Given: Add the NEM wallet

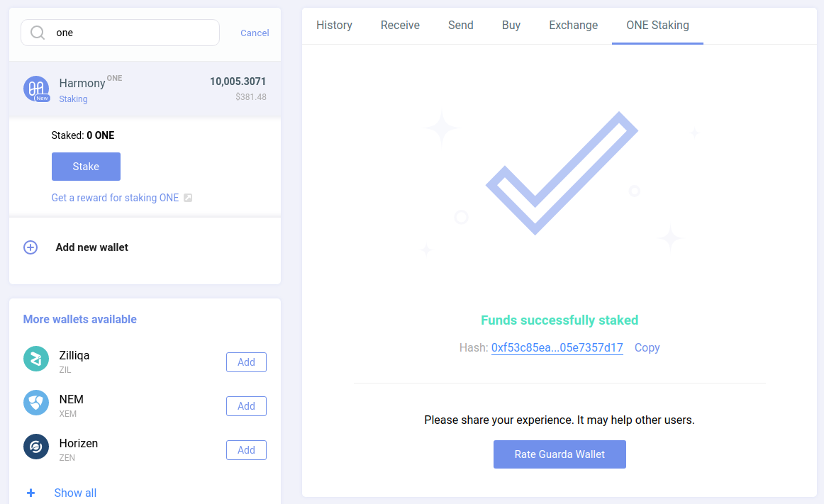Looking at the screenshot, I should point(246,406).
